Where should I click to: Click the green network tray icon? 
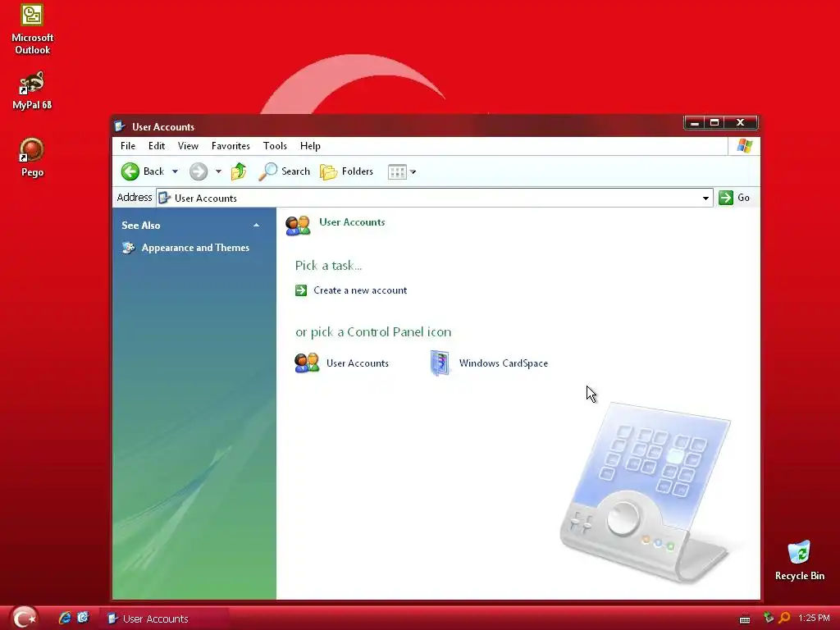point(768,618)
